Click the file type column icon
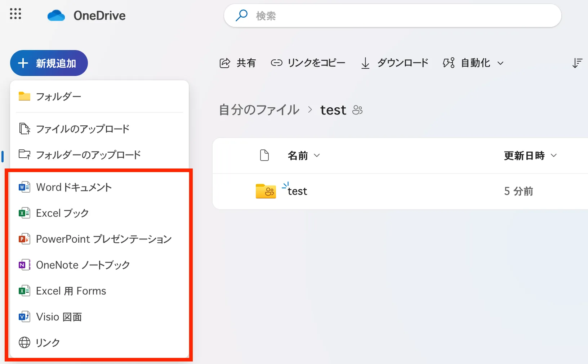588x364 pixels. pos(264,156)
